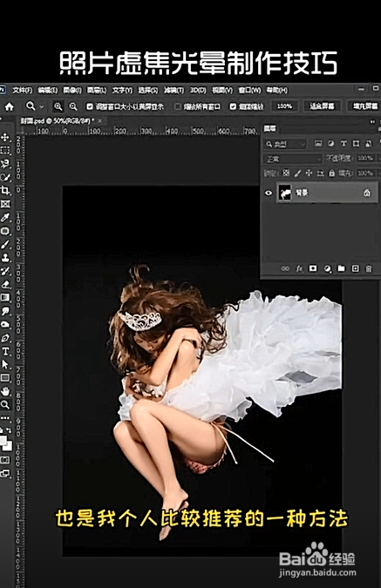This screenshot has height=588, width=381.
Task: Create a new layer group
Action: (x=341, y=268)
